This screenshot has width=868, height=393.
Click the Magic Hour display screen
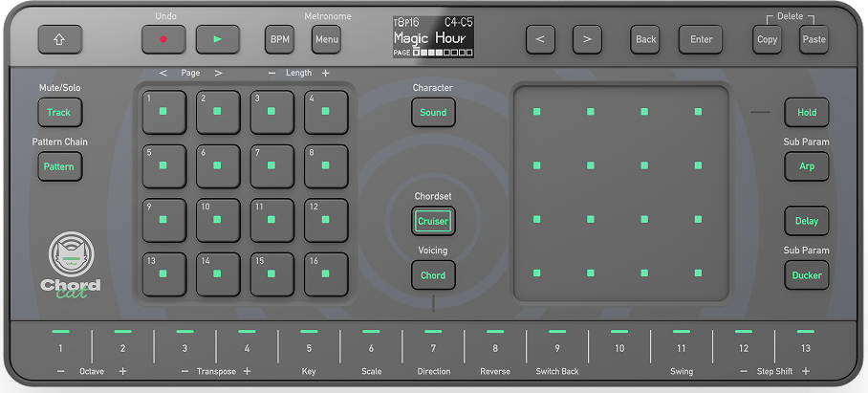(433, 37)
